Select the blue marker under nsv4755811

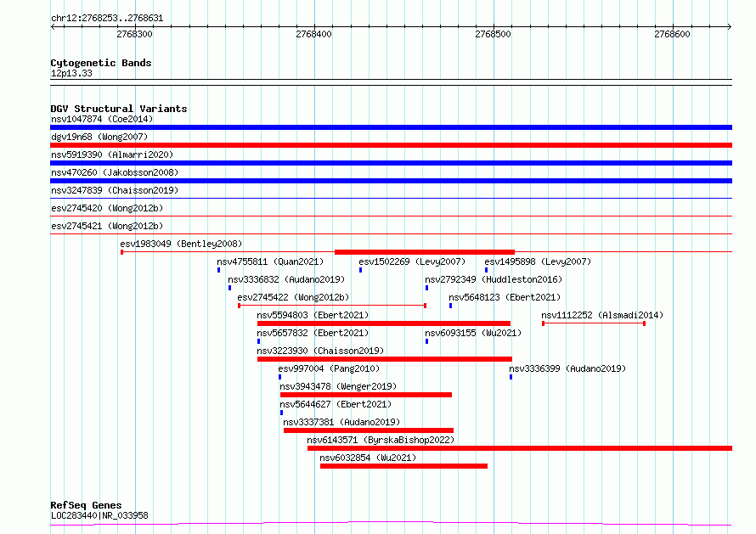coord(218,270)
